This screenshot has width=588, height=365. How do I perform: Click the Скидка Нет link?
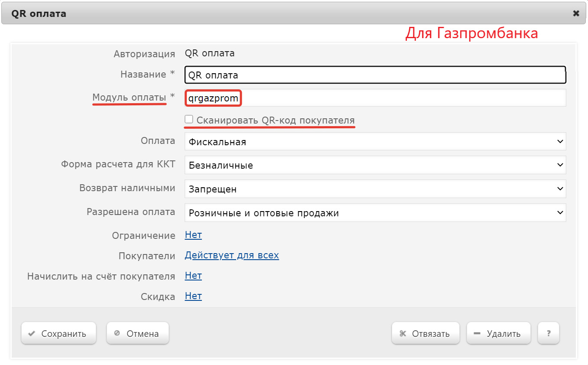(193, 296)
